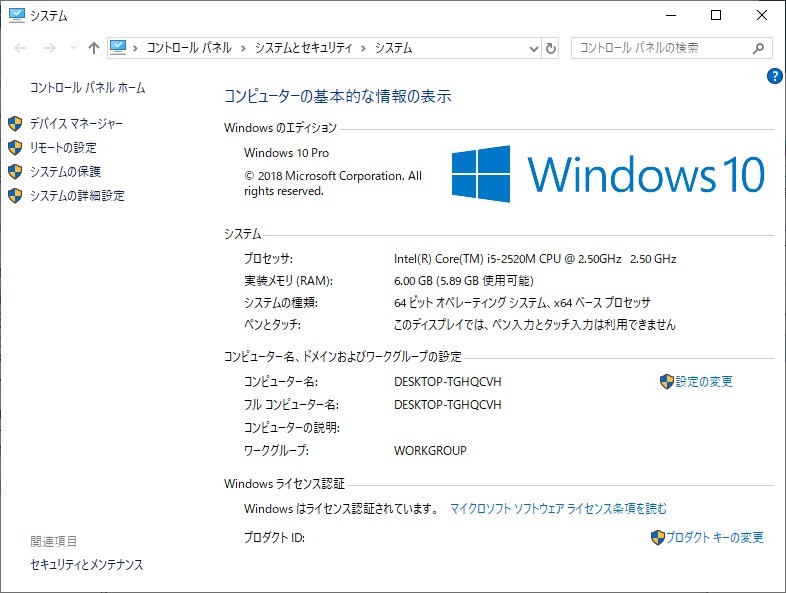Click the forward navigation arrow
Viewport: 786px width, 593px height.
49,48
